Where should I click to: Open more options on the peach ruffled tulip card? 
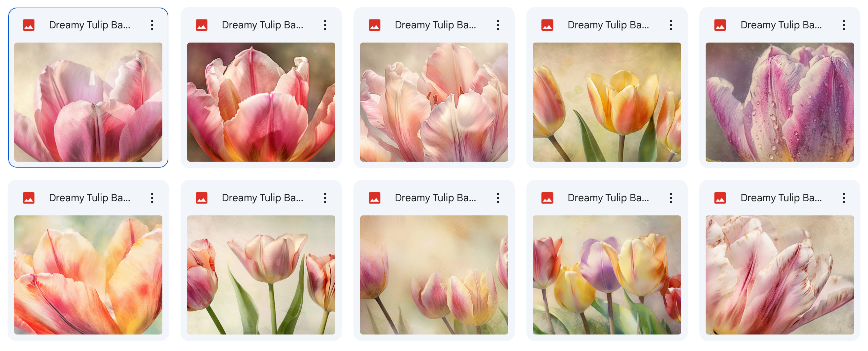point(498,25)
